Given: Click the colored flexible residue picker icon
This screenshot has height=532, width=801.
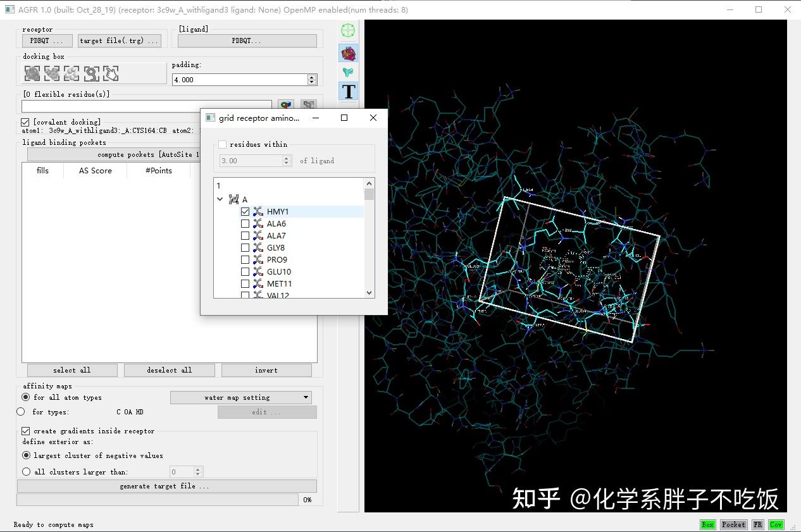Looking at the screenshot, I should tap(285, 105).
